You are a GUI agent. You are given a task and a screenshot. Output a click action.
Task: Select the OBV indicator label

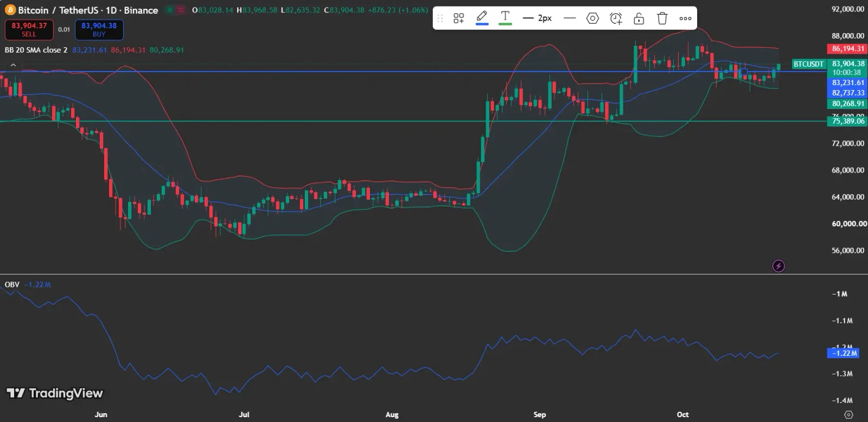[x=12, y=284]
